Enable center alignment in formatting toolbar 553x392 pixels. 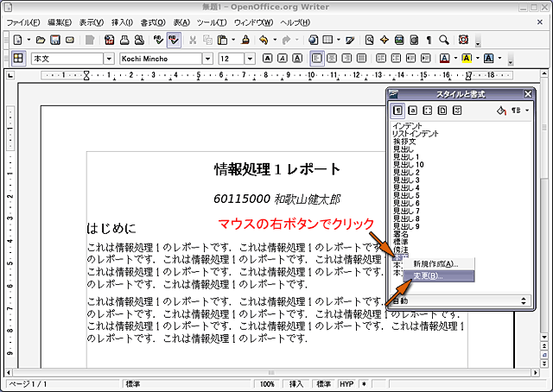[x=333, y=59]
